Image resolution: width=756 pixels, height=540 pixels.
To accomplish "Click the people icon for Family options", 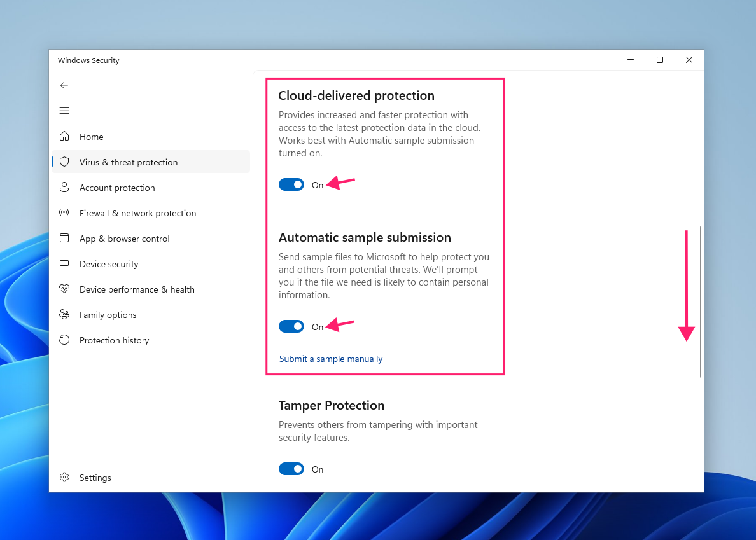I will coord(64,315).
